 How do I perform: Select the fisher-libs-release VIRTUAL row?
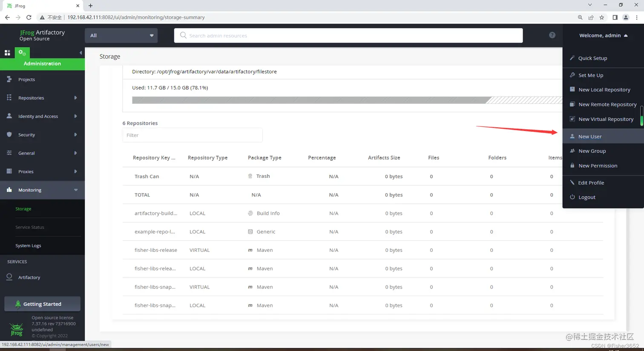pyautogui.click(x=363, y=250)
